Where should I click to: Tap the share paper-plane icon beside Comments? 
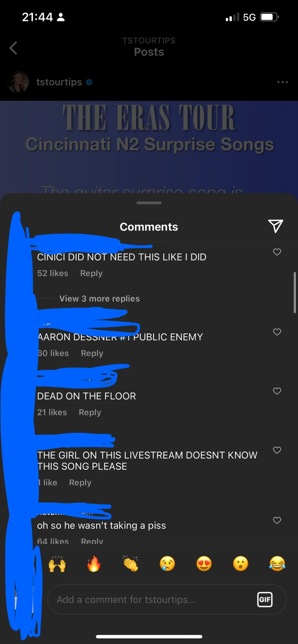[x=276, y=226]
